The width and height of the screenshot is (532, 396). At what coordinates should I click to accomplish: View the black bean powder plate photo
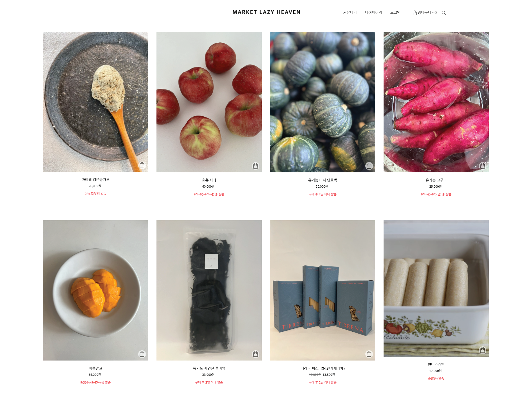pos(96,102)
